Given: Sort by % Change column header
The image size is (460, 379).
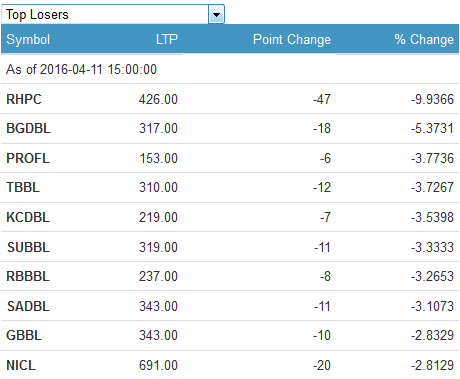Looking at the screenshot, I should point(424,39).
